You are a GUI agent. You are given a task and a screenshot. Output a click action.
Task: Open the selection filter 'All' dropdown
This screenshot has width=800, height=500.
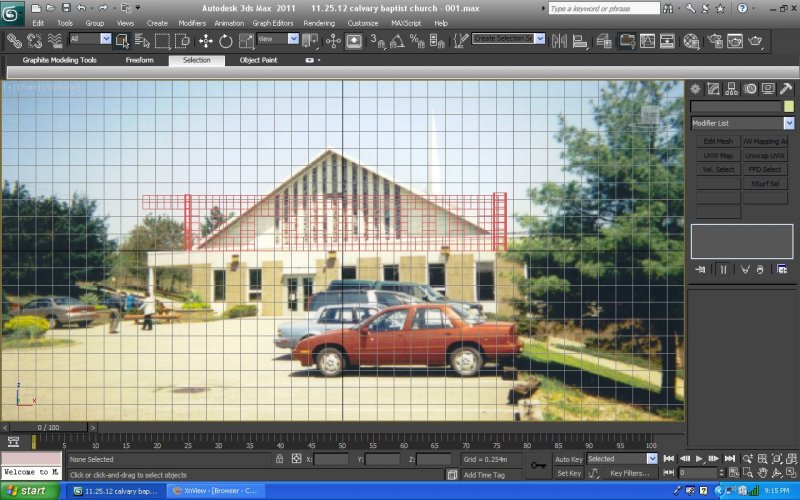[106, 39]
